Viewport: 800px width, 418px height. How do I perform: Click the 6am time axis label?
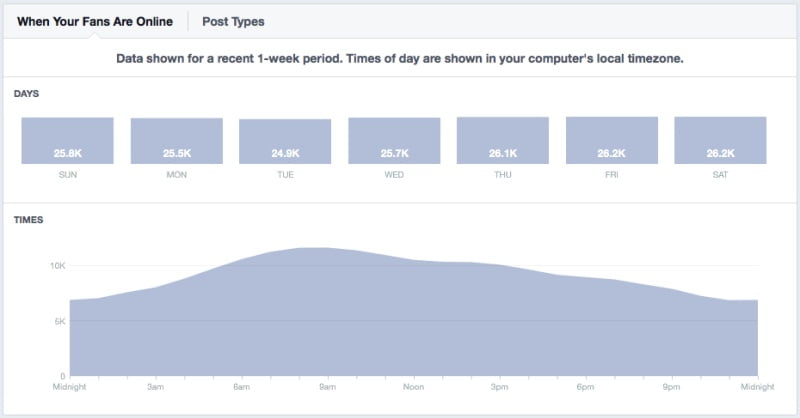coord(242,386)
